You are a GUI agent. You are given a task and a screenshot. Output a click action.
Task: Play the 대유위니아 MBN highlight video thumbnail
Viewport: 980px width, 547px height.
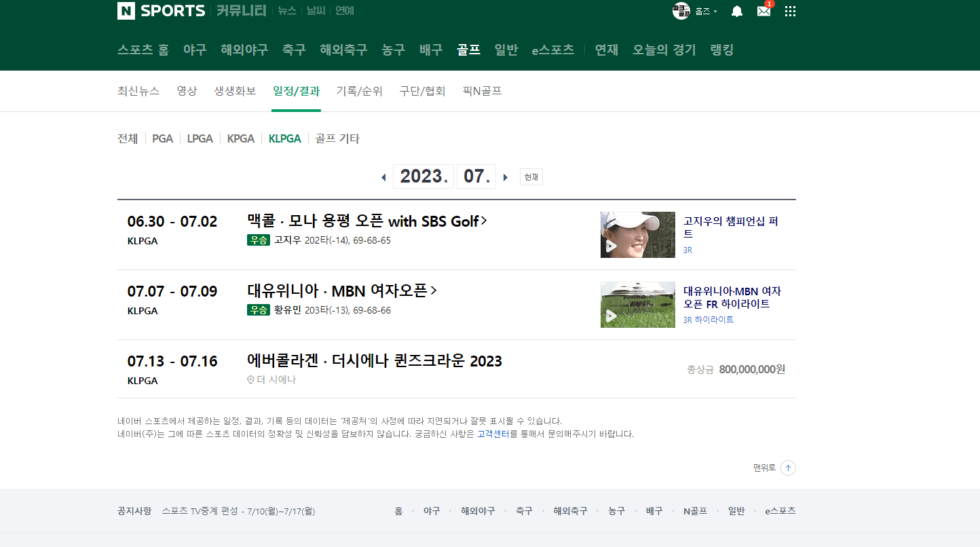point(638,305)
